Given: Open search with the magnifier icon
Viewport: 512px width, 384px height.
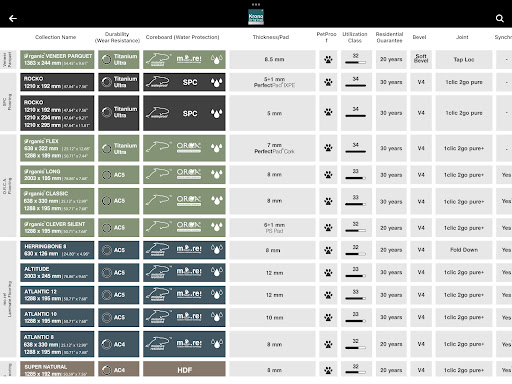Looking at the screenshot, I should point(499,18).
